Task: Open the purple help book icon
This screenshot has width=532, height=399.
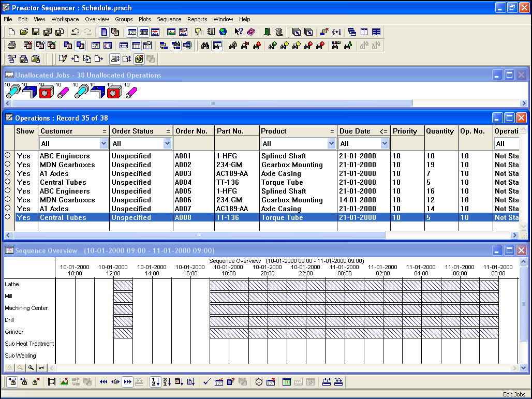Action: [x=250, y=32]
